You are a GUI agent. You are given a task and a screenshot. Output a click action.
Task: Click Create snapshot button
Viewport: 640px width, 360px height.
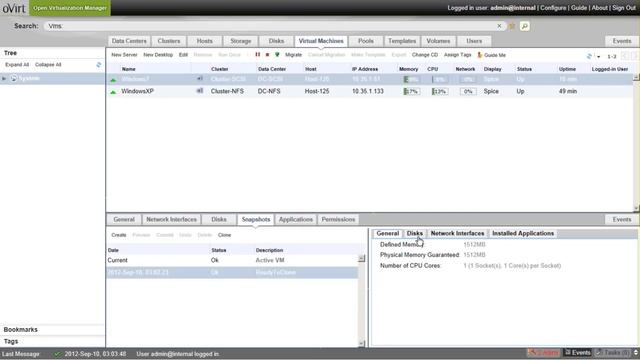point(119,235)
